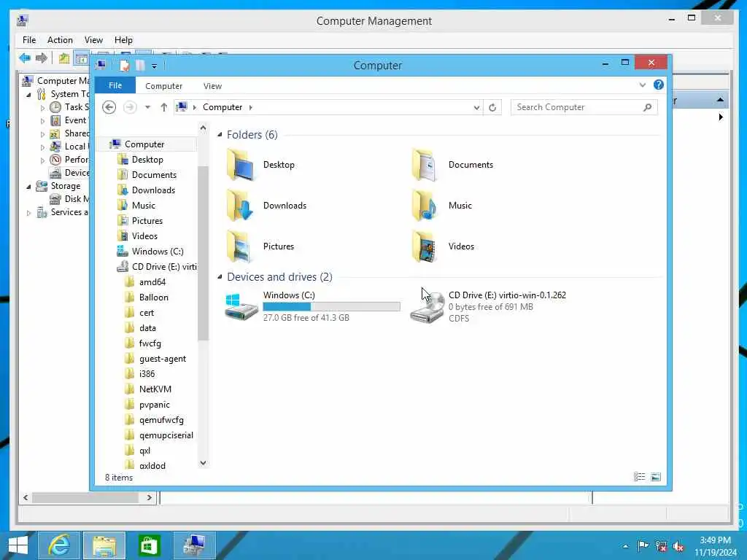Open the File menu in Computer Management
747x560 pixels.
tap(29, 40)
